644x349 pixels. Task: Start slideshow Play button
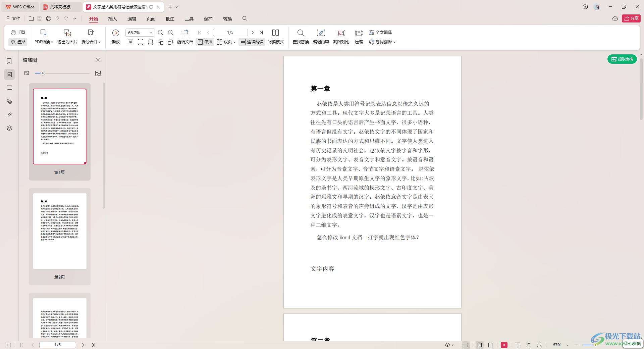click(x=116, y=37)
